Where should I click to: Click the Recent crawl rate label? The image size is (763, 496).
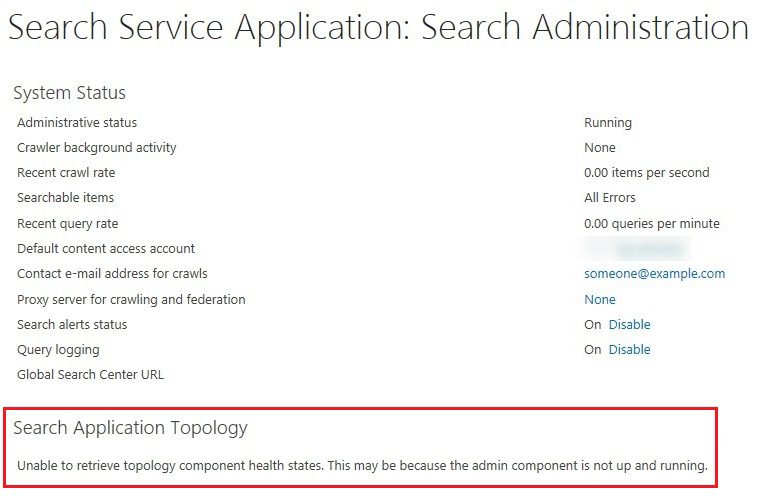point(66,173)
